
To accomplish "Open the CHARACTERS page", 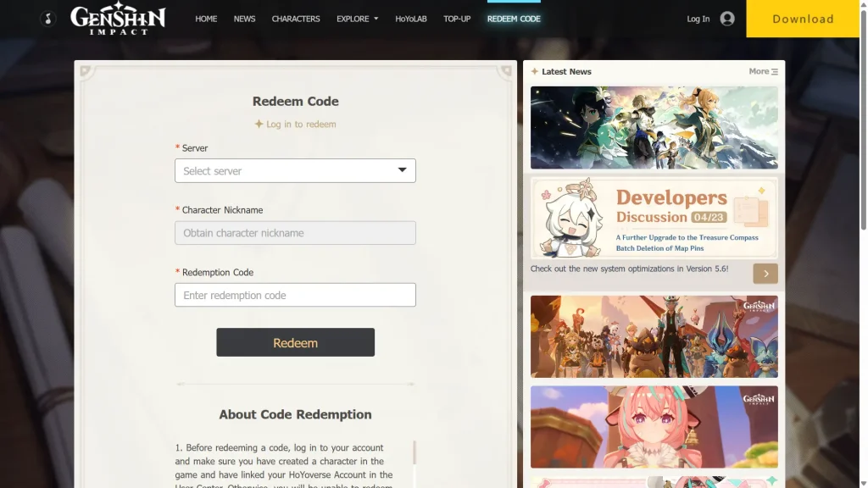I will click(296, 19).
